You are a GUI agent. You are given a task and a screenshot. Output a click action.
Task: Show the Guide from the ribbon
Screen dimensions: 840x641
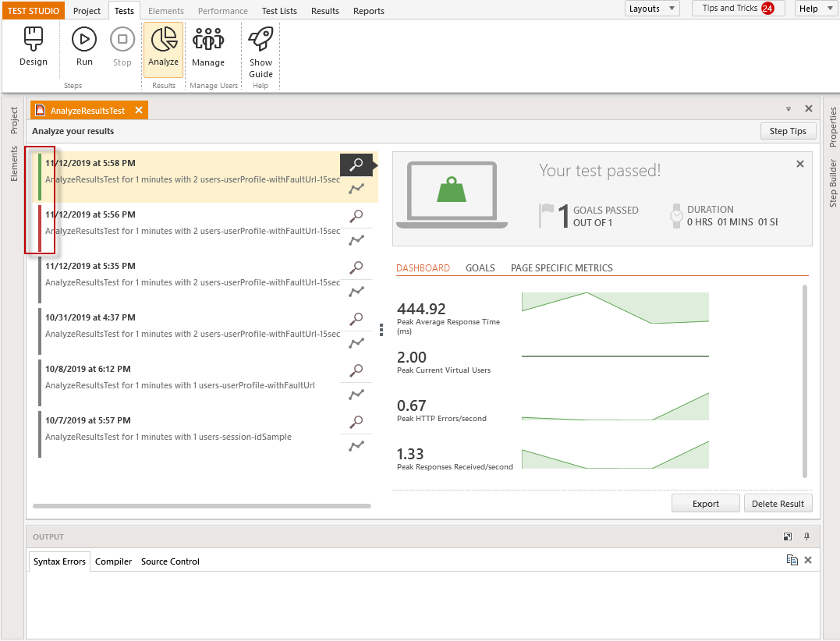click(261, 52)
